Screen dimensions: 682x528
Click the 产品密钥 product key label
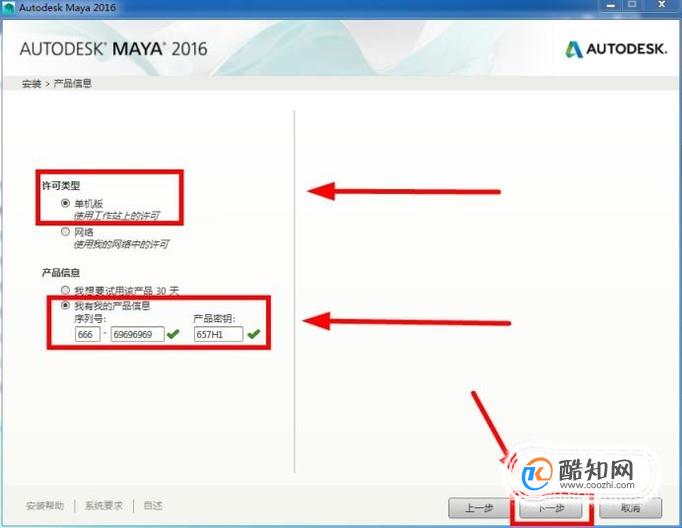coord(214,319)
